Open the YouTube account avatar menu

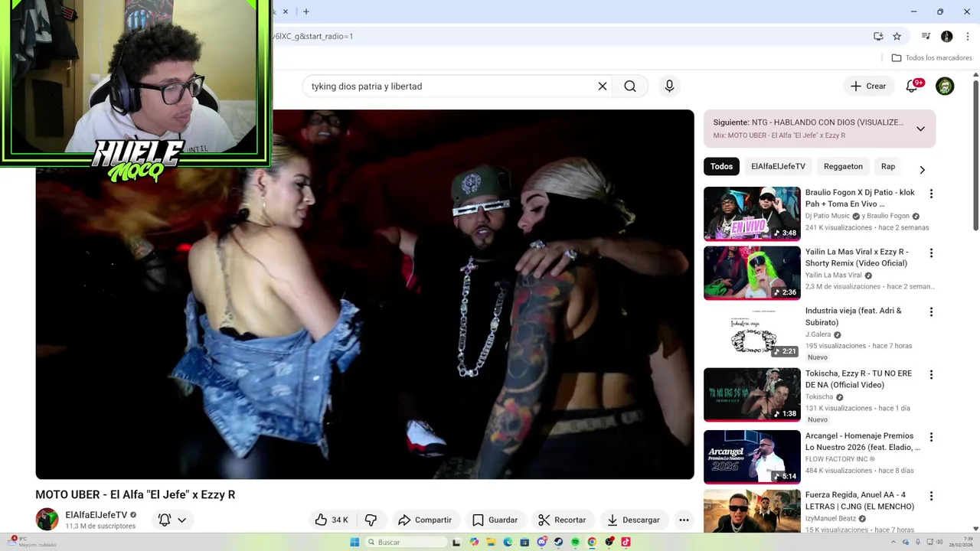point(945,86)
